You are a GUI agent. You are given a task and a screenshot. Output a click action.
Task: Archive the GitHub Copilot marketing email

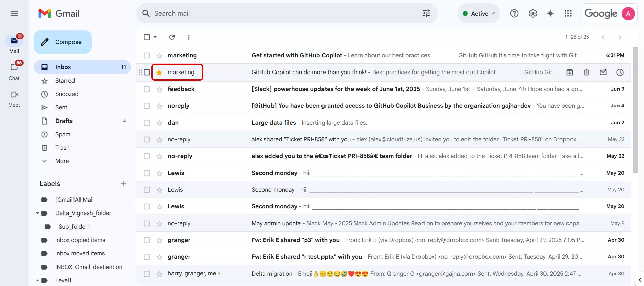[569, 72]
